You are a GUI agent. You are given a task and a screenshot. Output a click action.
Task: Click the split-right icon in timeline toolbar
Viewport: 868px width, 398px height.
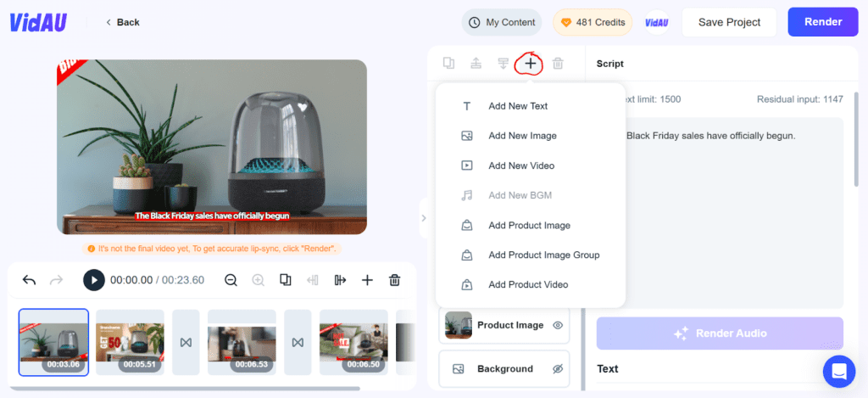click(340, 281)
